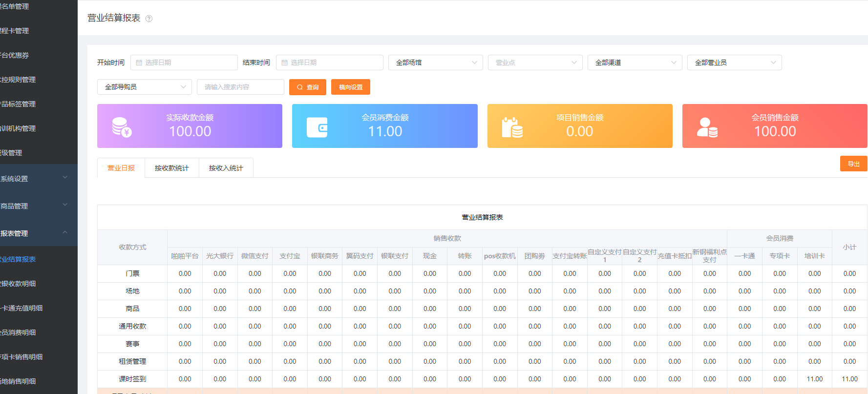
Task: Click the 培训卡 column header
Action: 815,256
